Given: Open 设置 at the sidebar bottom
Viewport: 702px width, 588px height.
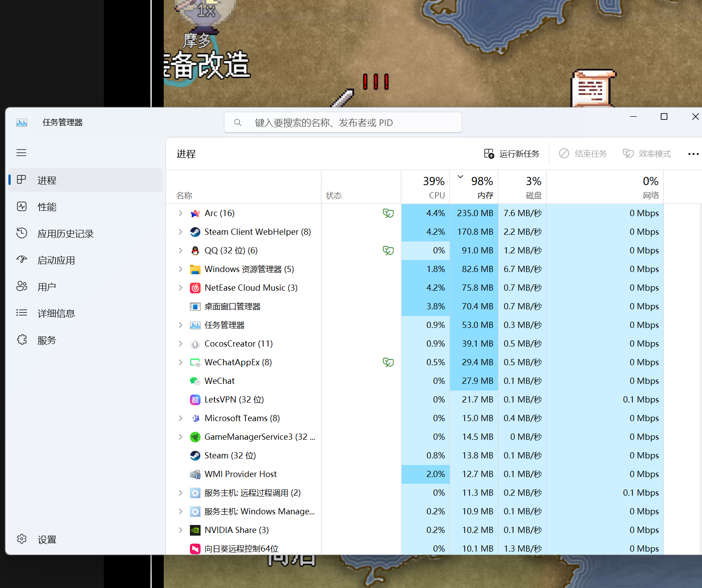Looking at the screenshot, I should [x=86, y=540].
